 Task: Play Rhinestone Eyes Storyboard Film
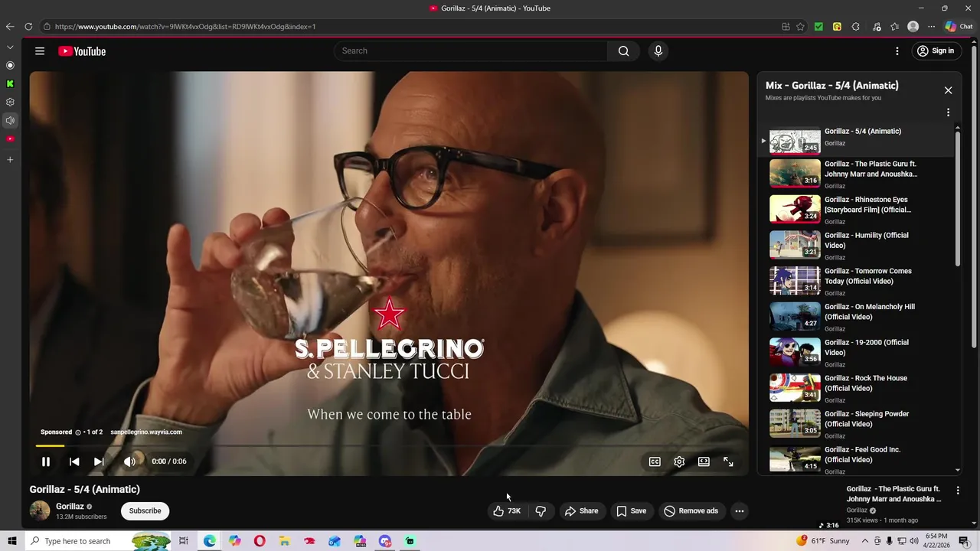tap(857, 210)
